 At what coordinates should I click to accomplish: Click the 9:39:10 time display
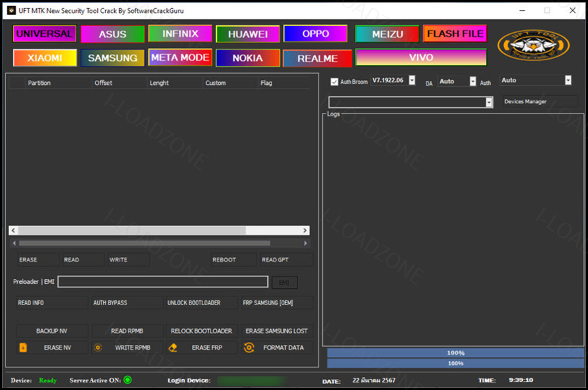521,380
